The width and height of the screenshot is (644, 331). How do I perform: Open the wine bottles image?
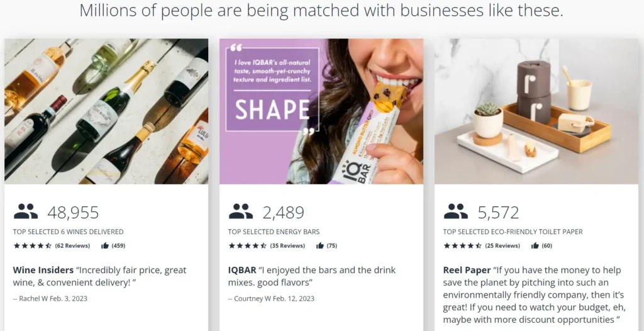(x=106, y=111)
